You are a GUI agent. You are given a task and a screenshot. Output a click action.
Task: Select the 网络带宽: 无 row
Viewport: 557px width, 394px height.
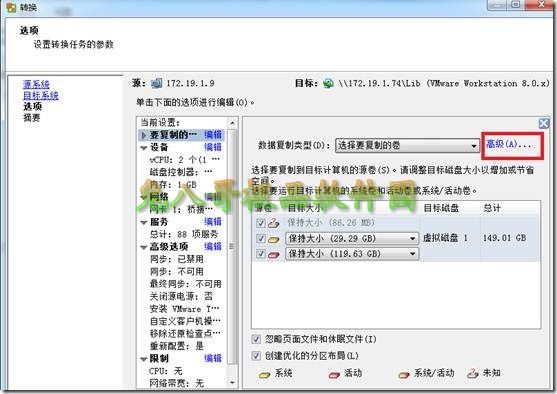[x=177, y=383]
